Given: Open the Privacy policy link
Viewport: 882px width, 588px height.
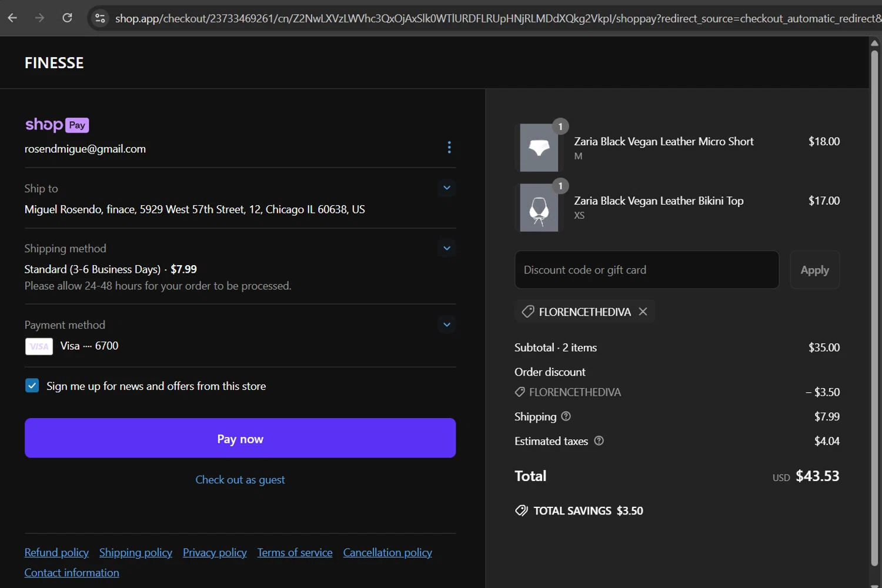Looking at the screenshot, I should click(215, 553).
